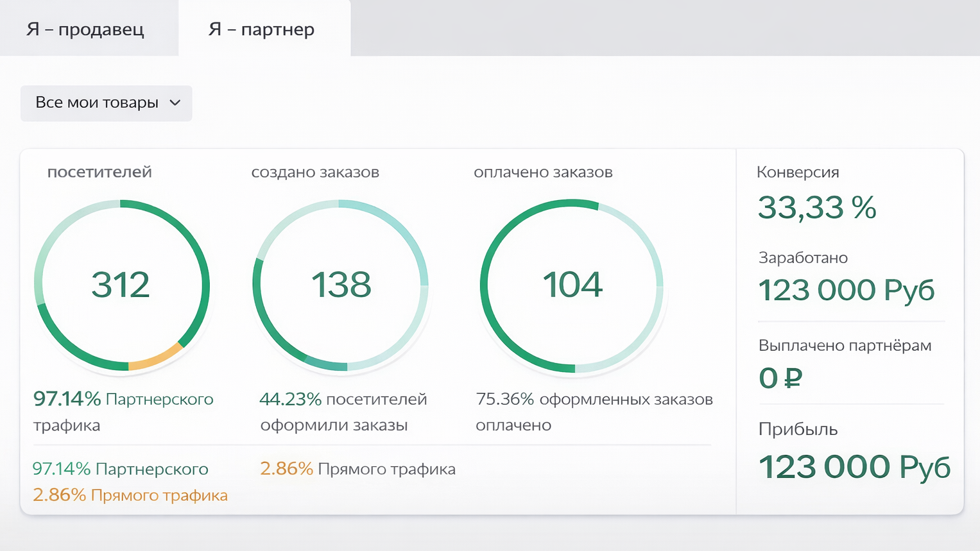This screenshot has width=980, height=551.
Task: Switch to the "Я – продавец" tab
Action: [85, 29]
